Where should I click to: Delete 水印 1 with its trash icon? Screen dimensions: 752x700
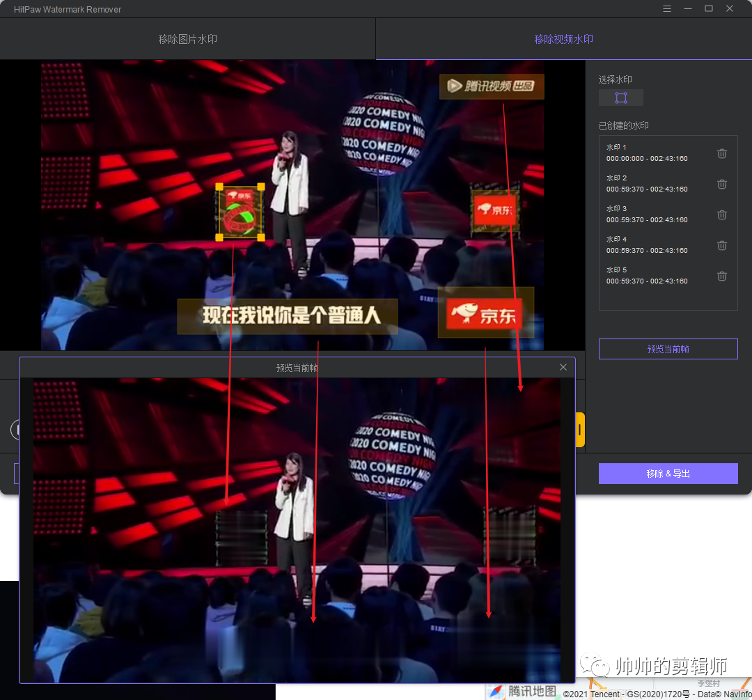pos(722,153)
